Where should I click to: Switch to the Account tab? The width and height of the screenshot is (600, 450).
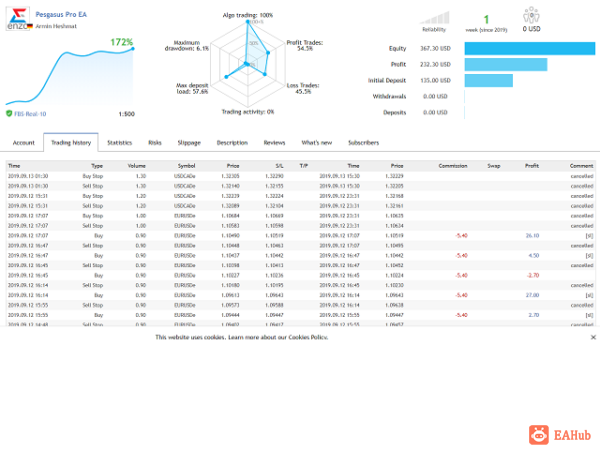point(24,143)
